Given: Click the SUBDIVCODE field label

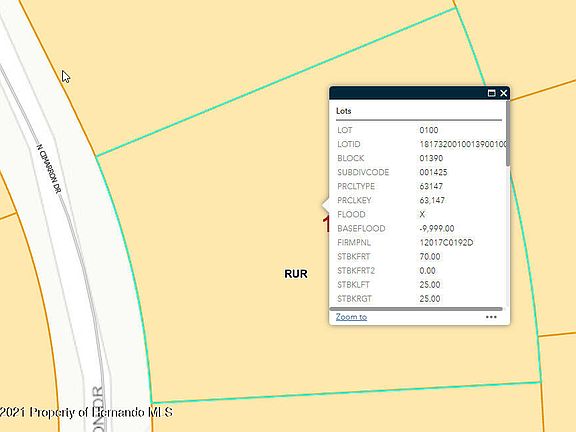Looking at the screenshot, I should tap(363, 172).
